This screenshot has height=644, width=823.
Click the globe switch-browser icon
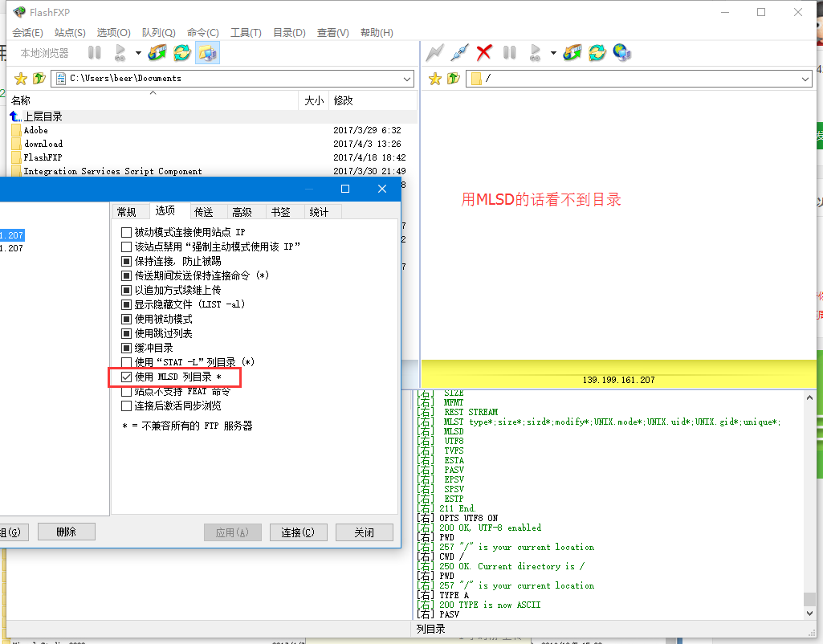(622, 52)
